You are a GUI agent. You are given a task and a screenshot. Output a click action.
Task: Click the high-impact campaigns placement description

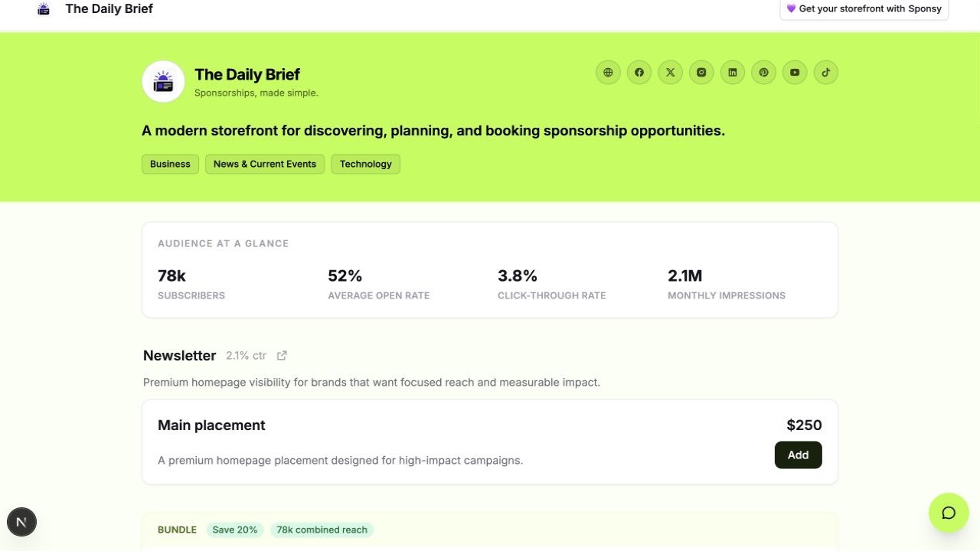pyautogui.click(x=340, y=461)
